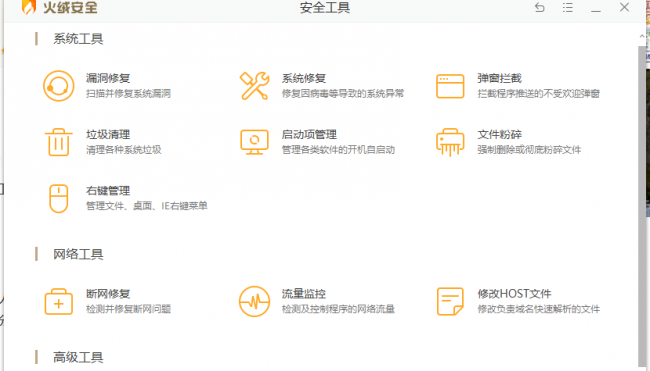Click description 强制删除或彻底粉碎文件

click(529, 150)
